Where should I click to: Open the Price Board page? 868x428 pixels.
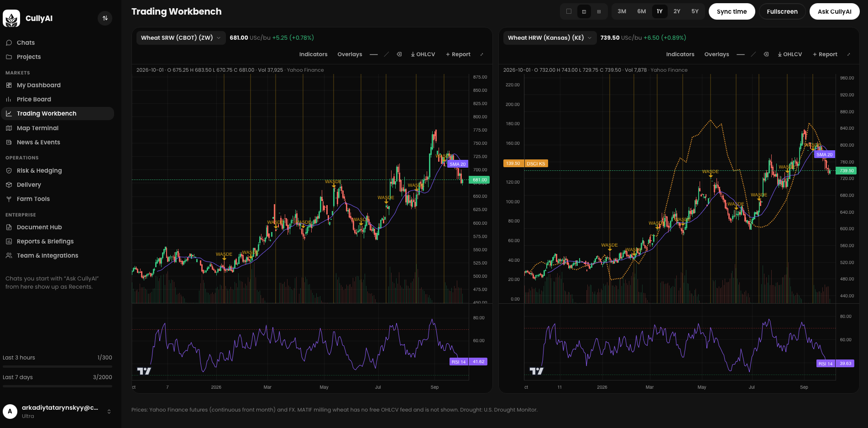click(58, 99)
